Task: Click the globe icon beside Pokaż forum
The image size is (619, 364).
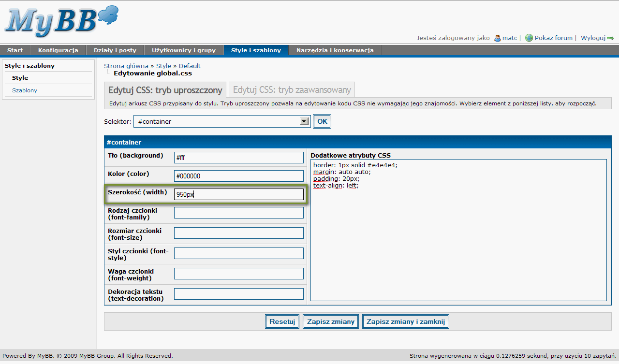Action: click(529, 38)
